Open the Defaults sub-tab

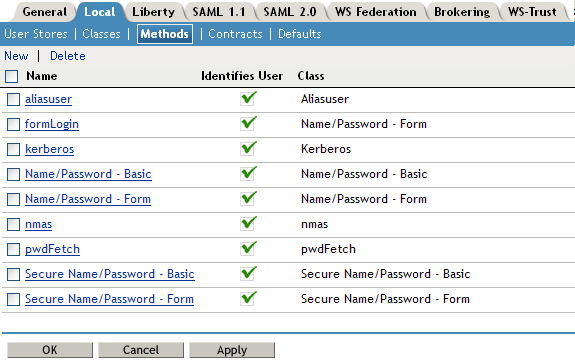tap(300, 34)
